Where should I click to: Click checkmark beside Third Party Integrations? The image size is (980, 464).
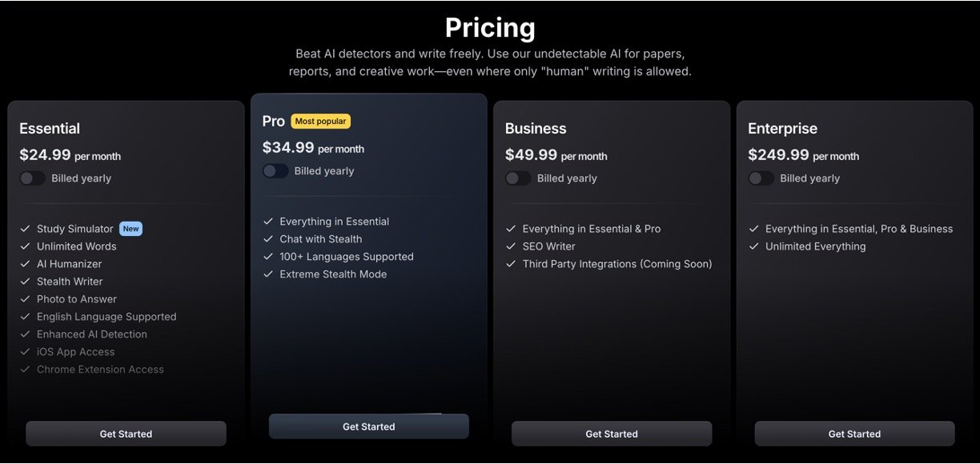pyautogui.click(x=511, y=264)
